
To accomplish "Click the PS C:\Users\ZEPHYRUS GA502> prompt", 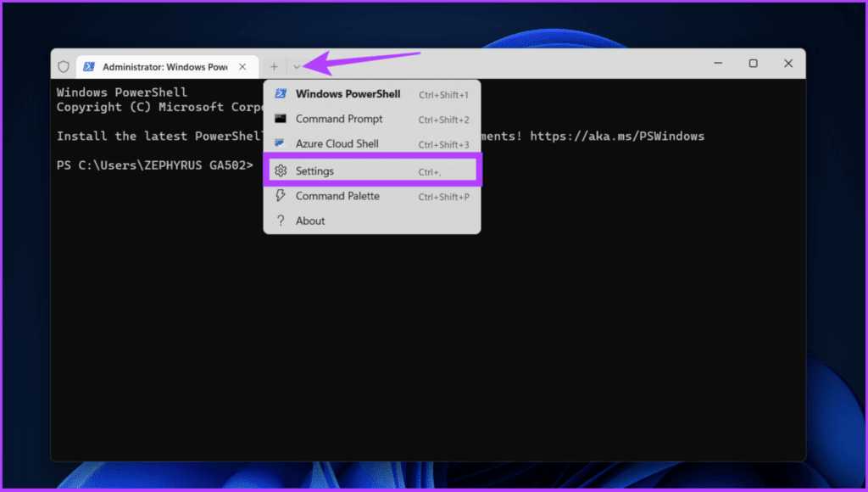I will pos(154,165).
